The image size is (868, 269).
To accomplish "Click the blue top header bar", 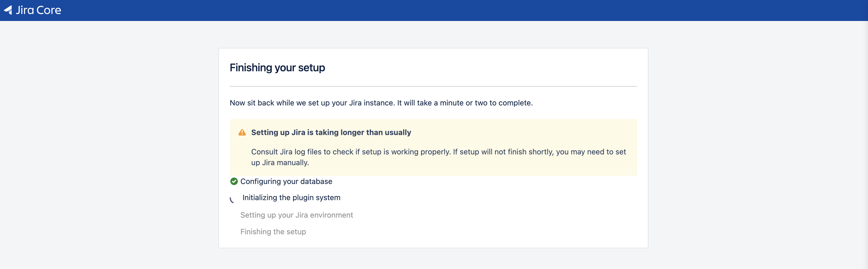I will tap(434, 10).
